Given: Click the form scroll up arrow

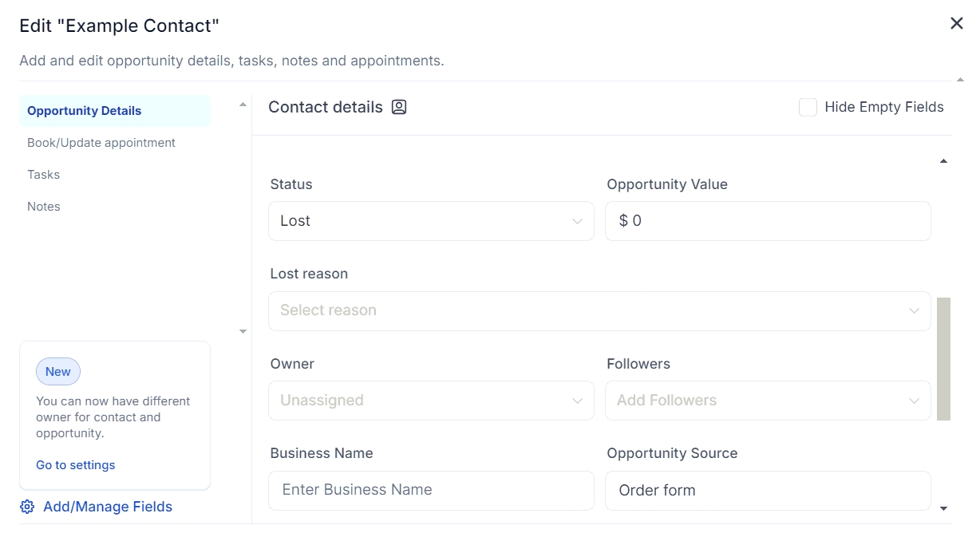Looking at the screenshot, I should pos(943,161).
